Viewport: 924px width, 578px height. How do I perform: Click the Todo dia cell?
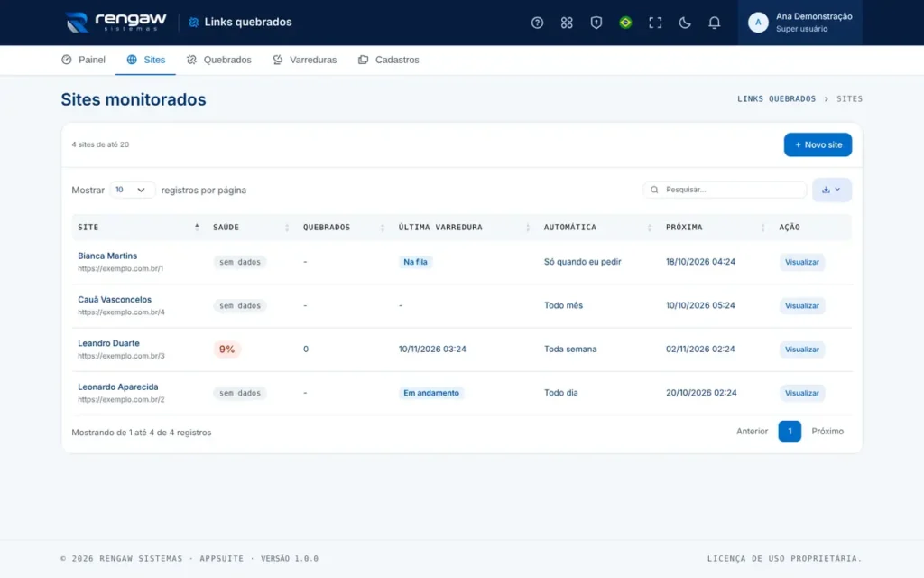(560, 393)
